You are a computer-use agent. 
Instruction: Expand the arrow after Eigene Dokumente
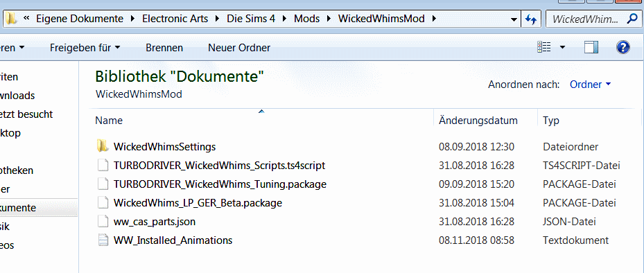132,19
